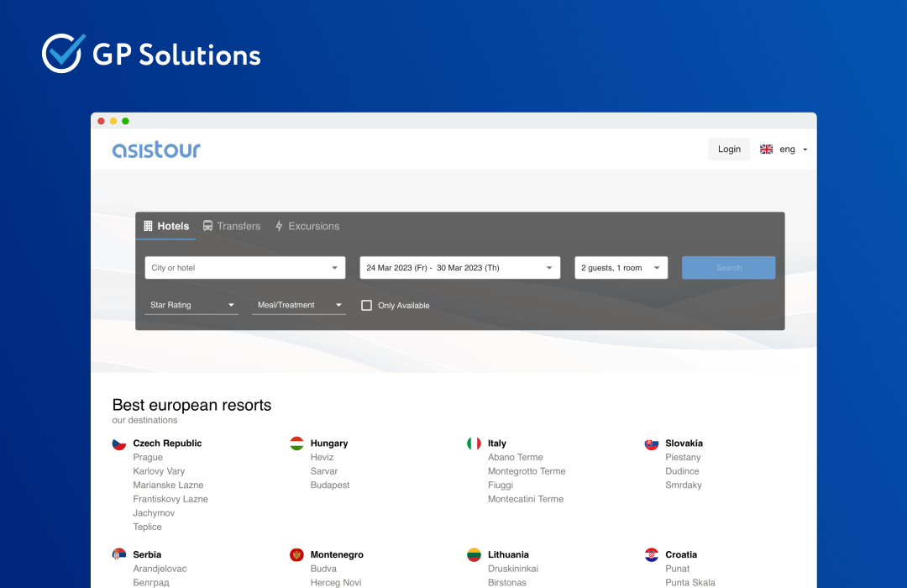
Task: Click the Serbia flag icon
Action: pos(119,554)
